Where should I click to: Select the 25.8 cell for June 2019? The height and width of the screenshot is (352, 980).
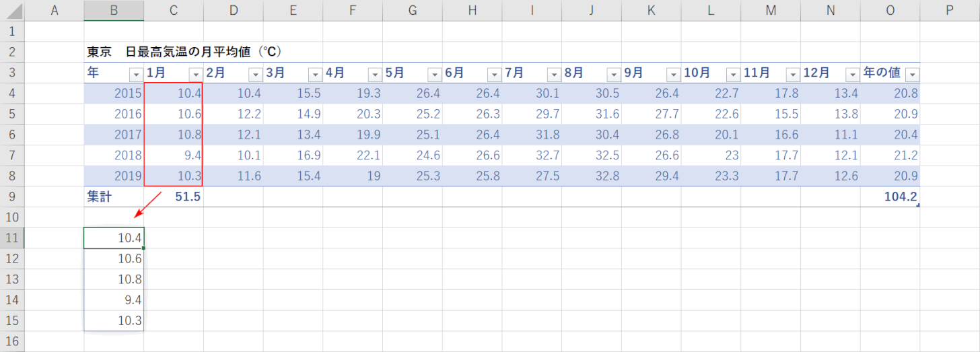point(472,176)
